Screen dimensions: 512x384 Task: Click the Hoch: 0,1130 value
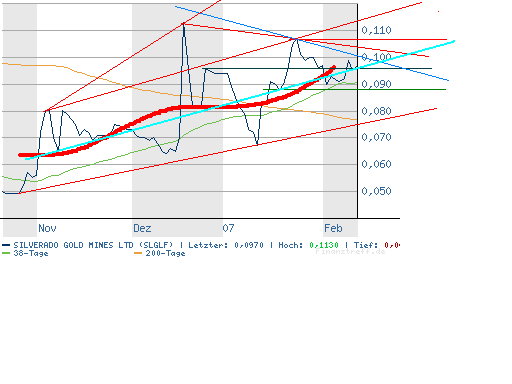(308, 245)
